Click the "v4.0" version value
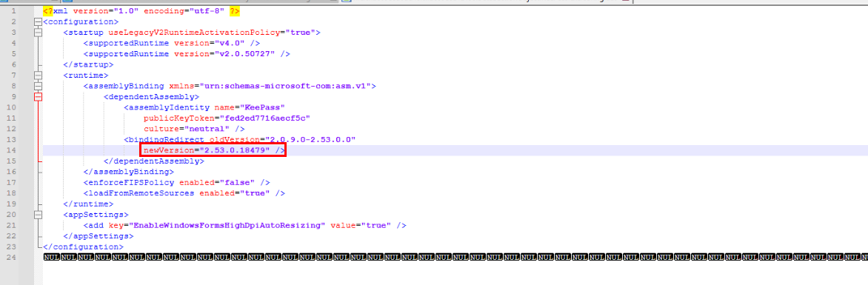 tap(230, 43)
